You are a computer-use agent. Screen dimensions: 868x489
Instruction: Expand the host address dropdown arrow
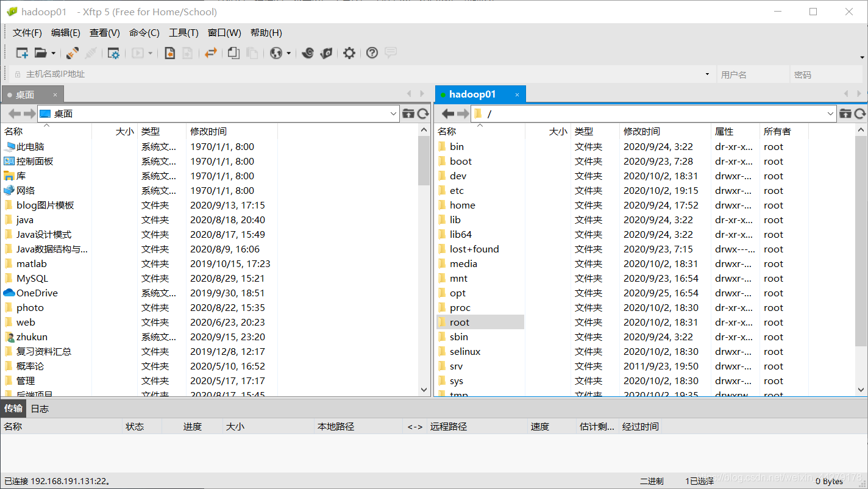708,74
